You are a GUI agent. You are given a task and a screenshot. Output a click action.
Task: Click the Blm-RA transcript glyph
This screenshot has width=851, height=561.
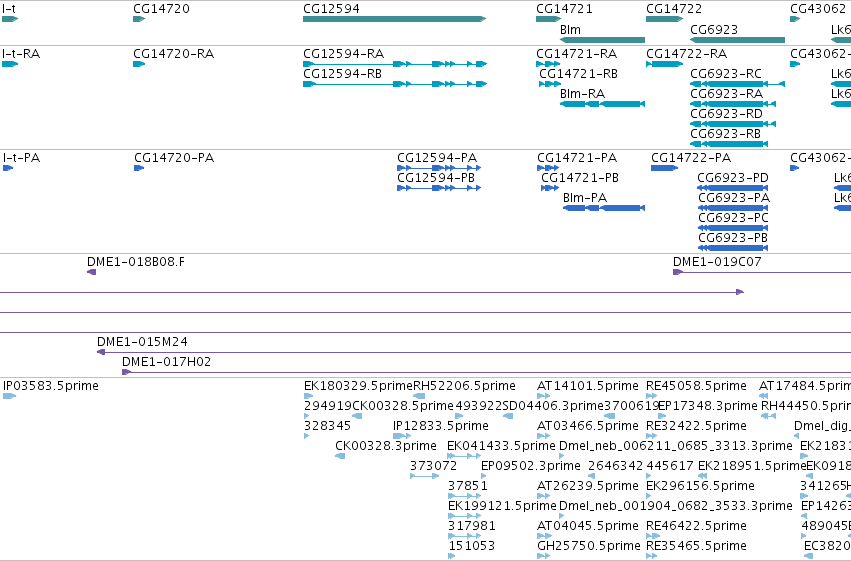pyautogui.click(x=602, y=104)
